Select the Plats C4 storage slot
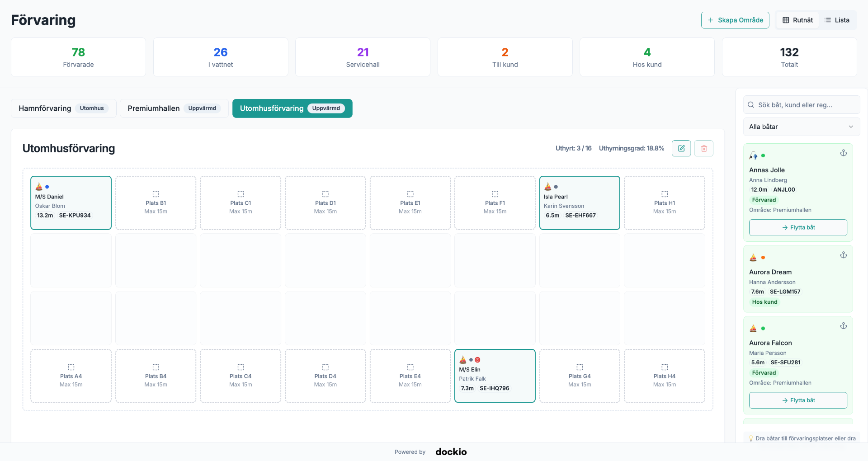Screen dimensions: 868x461 (241, 376)
